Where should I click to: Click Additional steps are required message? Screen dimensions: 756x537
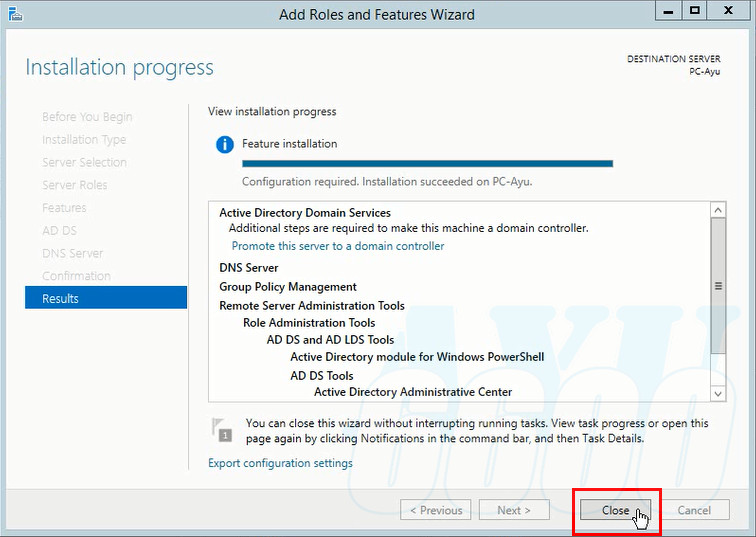pyautogui.click(x=408, y=228)
